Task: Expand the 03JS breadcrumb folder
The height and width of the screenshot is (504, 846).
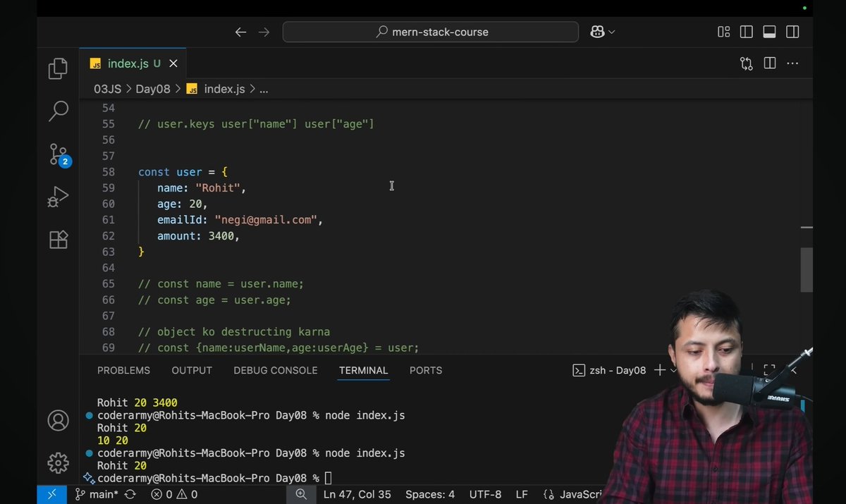Action: [108, 89]
